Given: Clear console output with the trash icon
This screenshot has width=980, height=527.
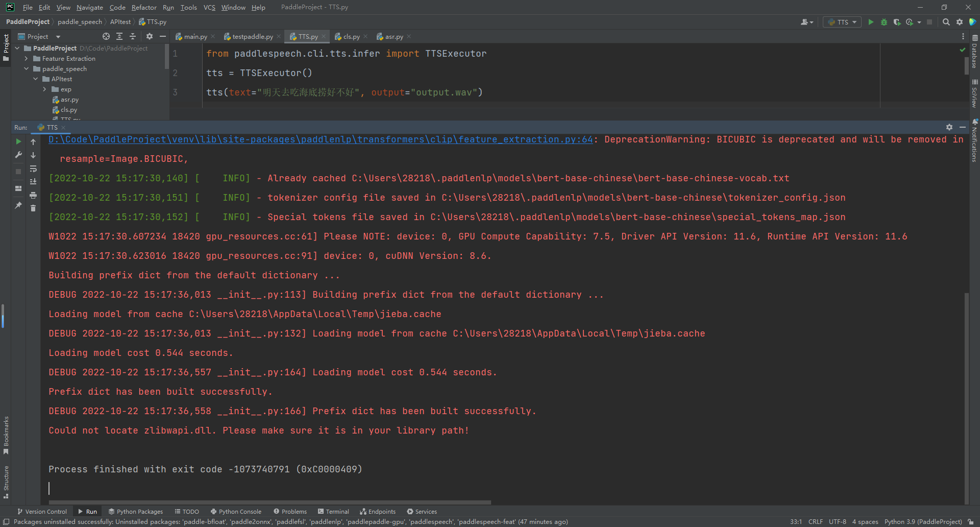Looking at the screenshot, I should pos(33,208).
